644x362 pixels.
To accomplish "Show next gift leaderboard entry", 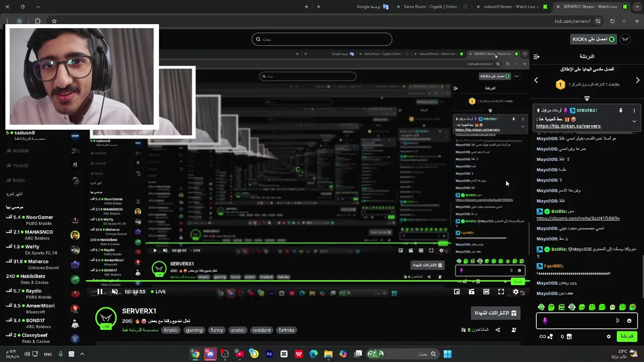I will tap(637, 80).
